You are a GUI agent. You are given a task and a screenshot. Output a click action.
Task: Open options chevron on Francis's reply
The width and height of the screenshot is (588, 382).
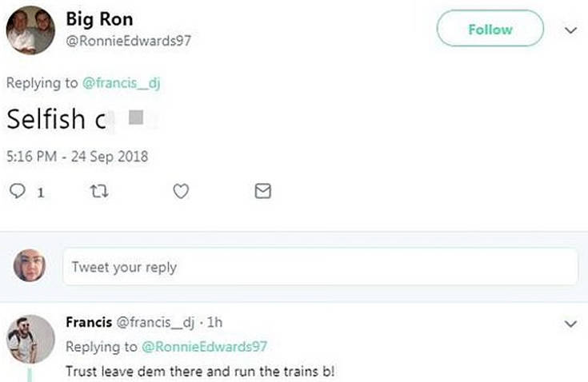(x=570, y=324)
